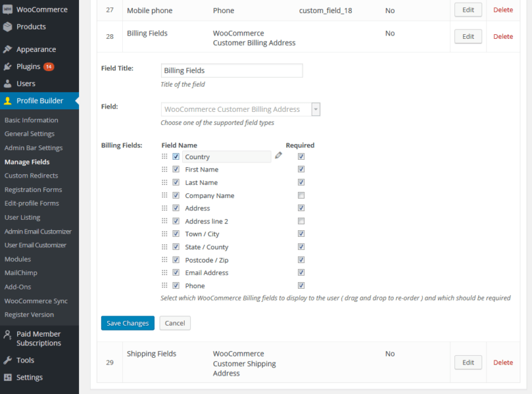The image size is (532, 394).
Task: Click the Field Title input box
Action: 232,70
